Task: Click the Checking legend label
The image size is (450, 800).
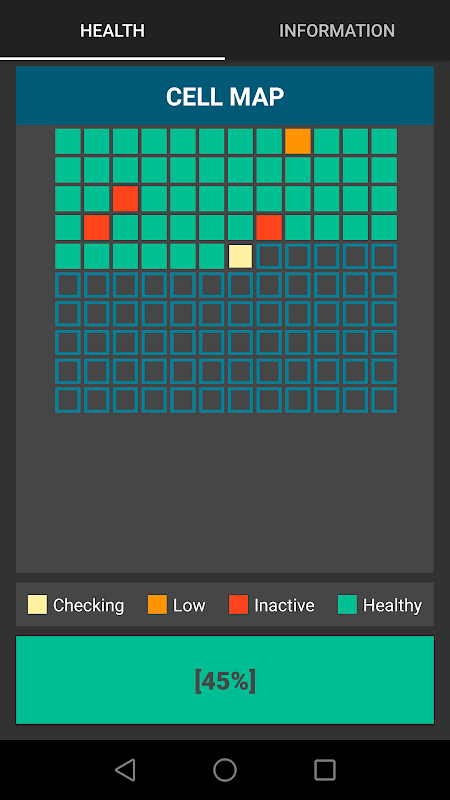Action: click(x=88, y=606)
